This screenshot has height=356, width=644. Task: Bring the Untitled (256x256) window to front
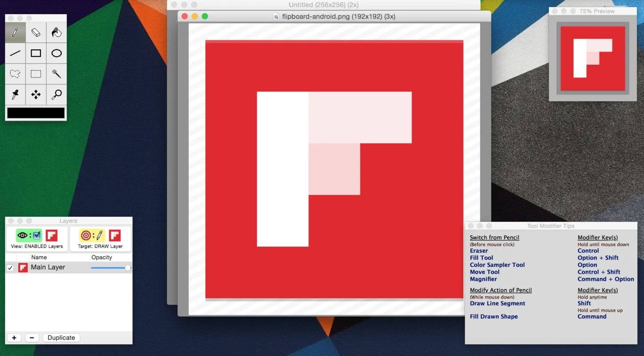tap(323, 5)
